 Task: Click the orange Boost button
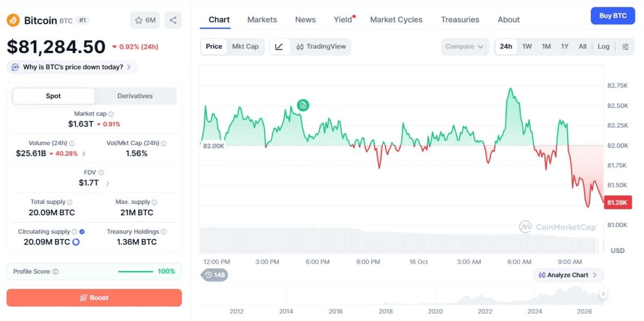pyautogui.click(x=94, y=298)
